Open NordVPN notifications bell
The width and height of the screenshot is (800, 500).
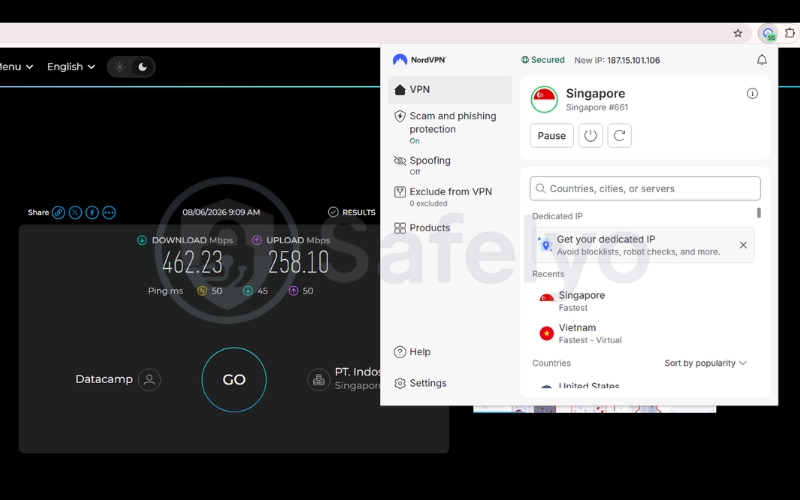tap(761, 60)
